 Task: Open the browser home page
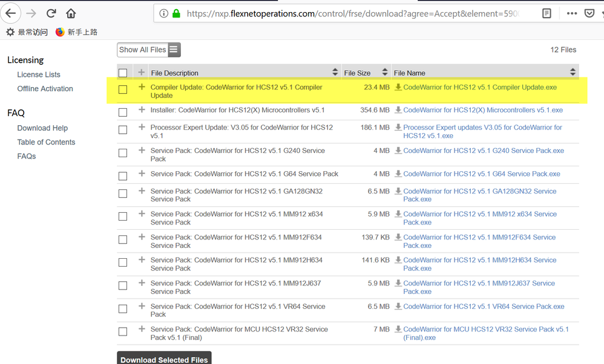point(70,13)
